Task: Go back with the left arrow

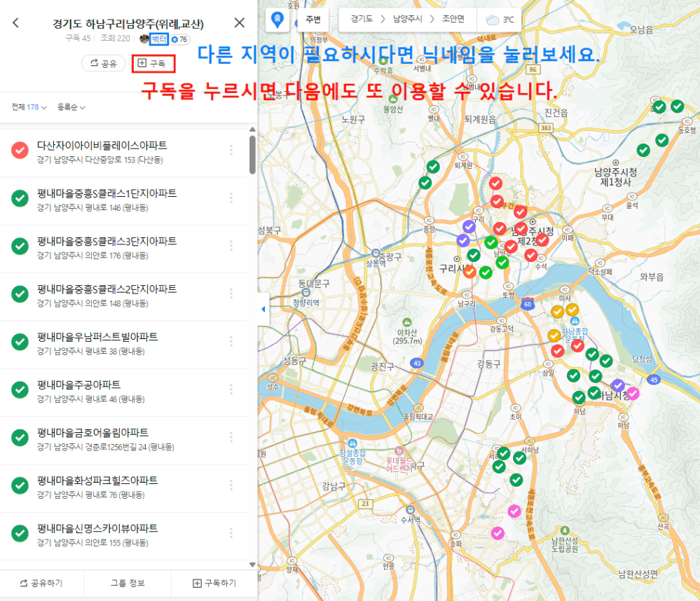Action: point(15,22)
